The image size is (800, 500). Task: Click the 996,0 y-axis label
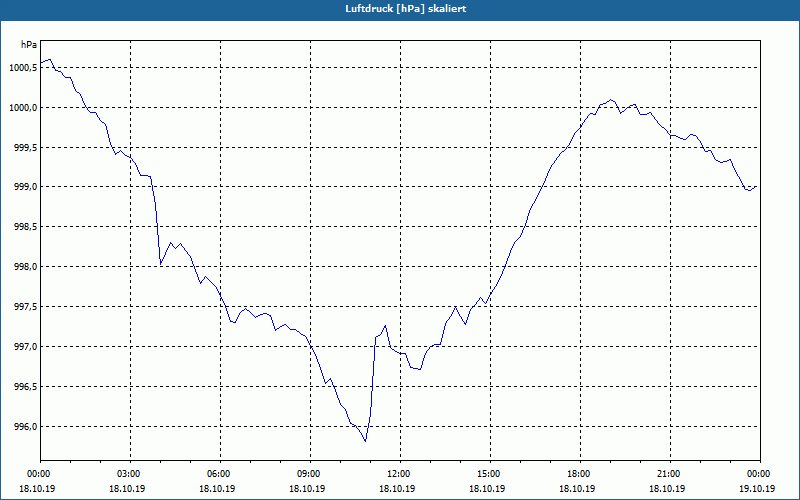[x=25, y=427]
